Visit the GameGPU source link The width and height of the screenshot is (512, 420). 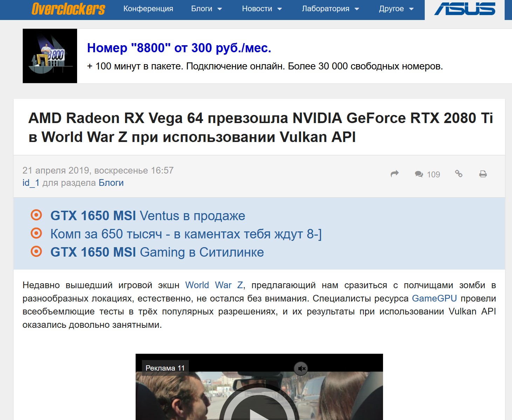(434, 298)
